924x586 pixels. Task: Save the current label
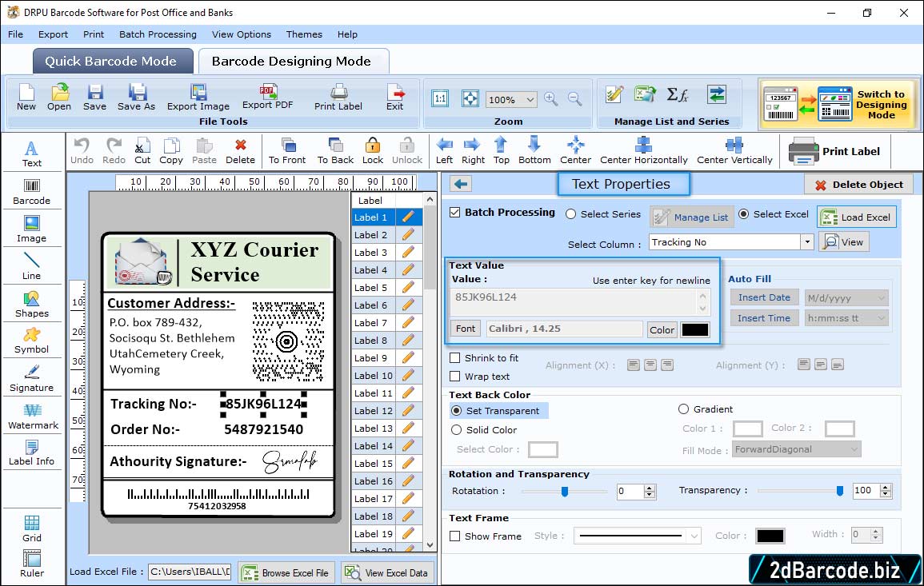coord(95,98)
